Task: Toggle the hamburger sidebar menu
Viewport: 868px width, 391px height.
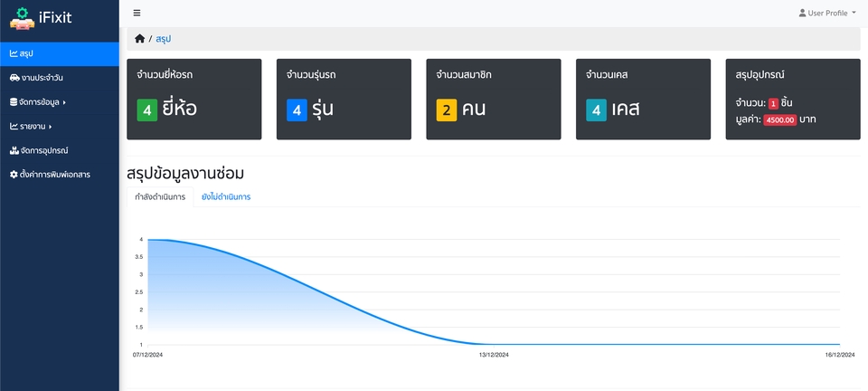Action: [137, 13]
